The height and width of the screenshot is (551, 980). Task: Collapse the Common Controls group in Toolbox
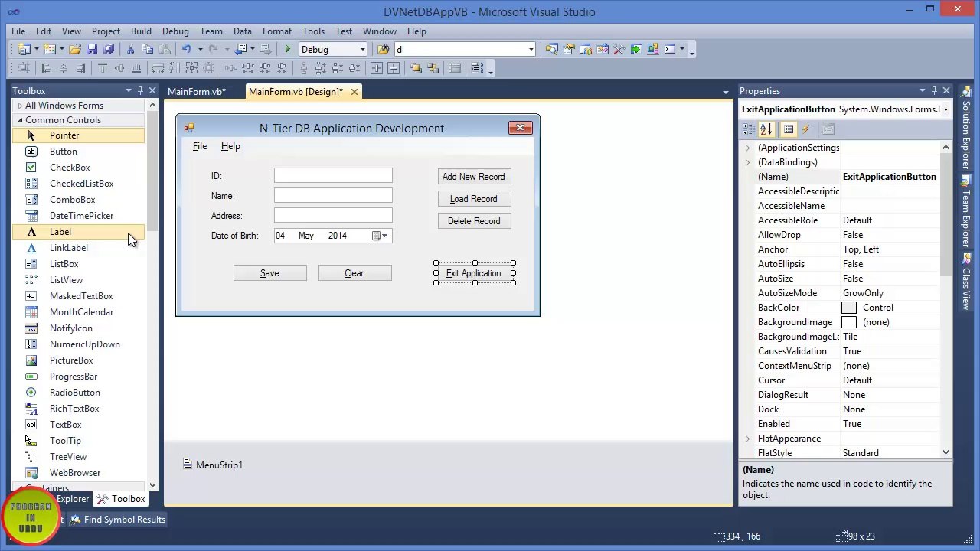pyautogui.click(x=20, y=120)
